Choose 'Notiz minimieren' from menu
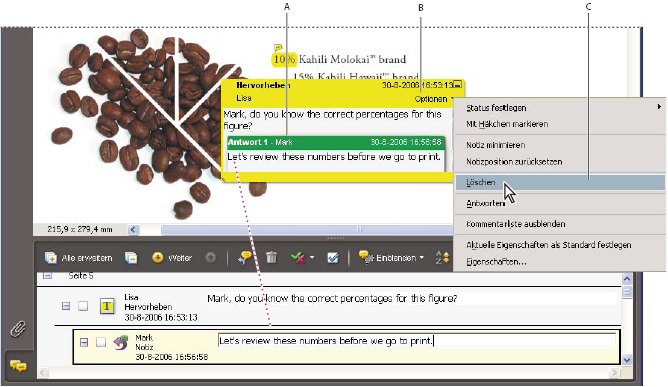The image size is (668, 387). [559, 145]
